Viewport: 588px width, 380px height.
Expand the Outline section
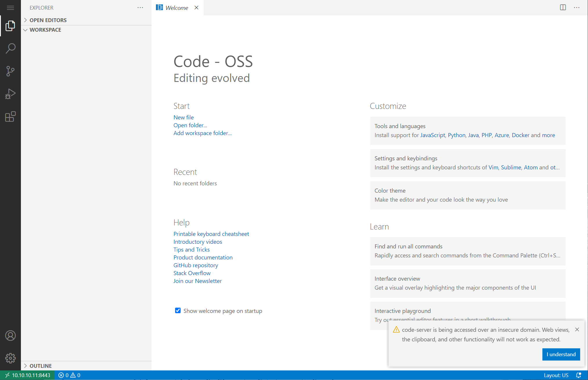pyautogui.click(x=40, y=366)
